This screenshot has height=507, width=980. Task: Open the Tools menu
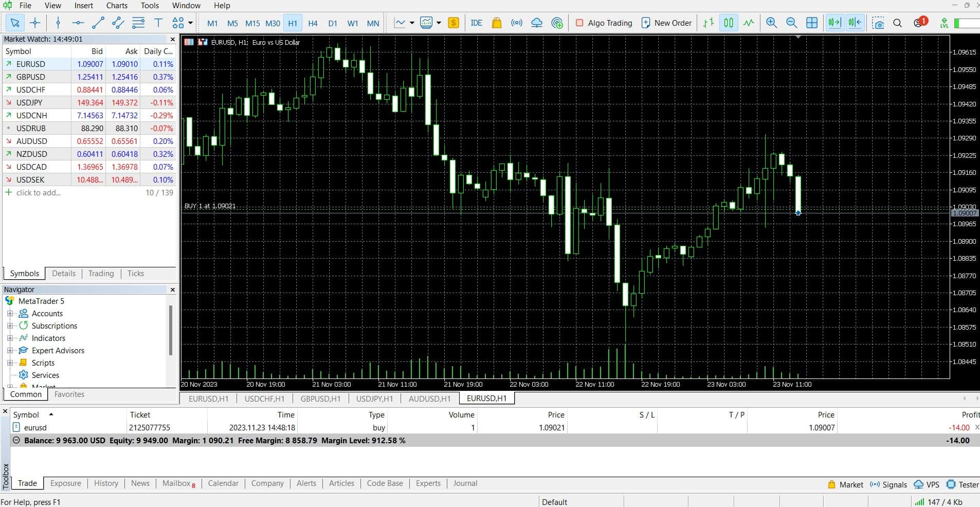tap(149, 6)
